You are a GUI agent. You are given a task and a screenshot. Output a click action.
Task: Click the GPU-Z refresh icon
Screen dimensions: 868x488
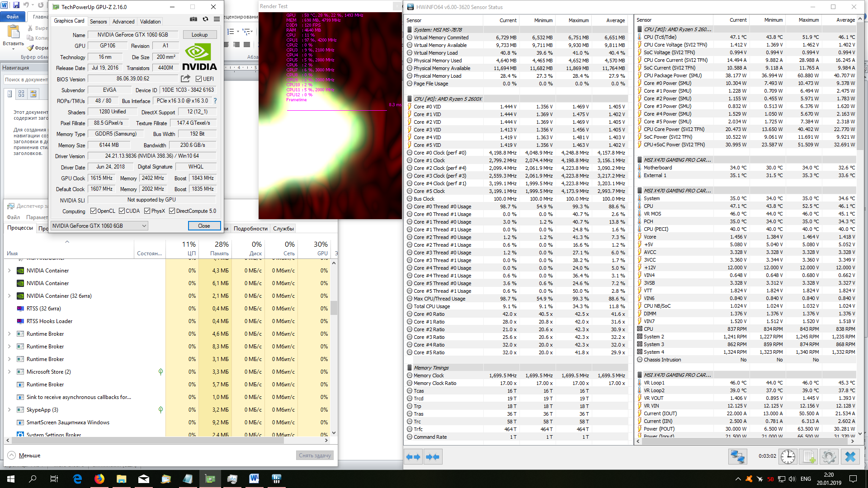coord(205,19)
